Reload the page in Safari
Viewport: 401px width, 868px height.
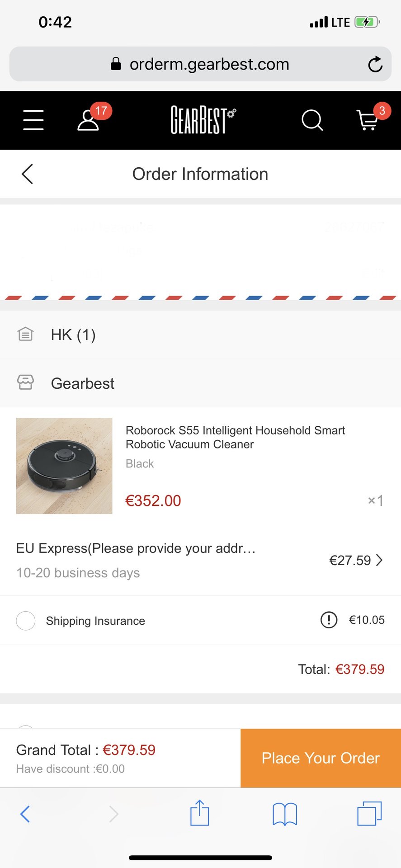(x=375, y=65)
